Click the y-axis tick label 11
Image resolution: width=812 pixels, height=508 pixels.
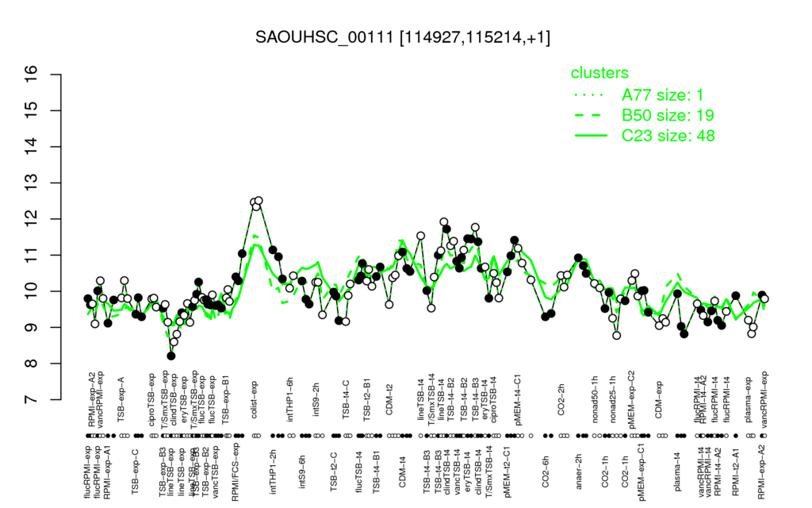[x=31, y=255]
